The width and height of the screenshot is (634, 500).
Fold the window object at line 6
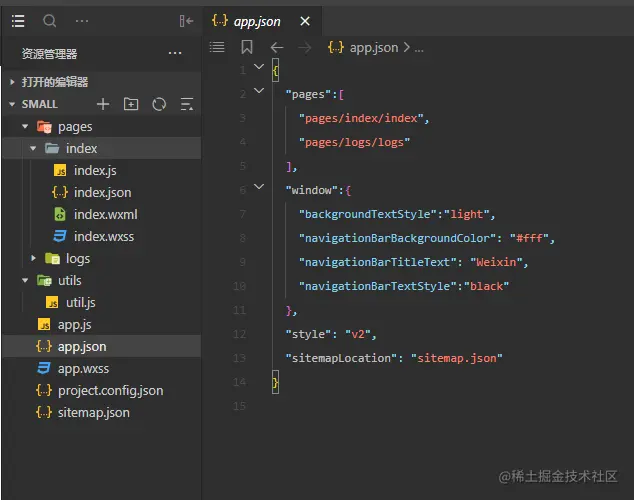click(x=259, y=186)
